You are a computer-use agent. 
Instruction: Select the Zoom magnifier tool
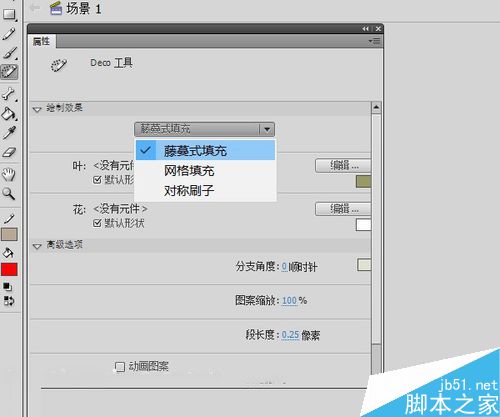point(8,194)
